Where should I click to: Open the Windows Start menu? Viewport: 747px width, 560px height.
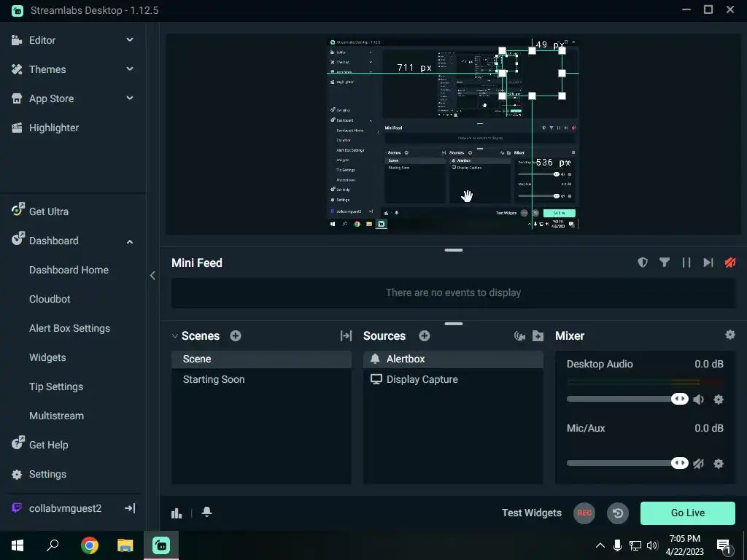point(18,545)
